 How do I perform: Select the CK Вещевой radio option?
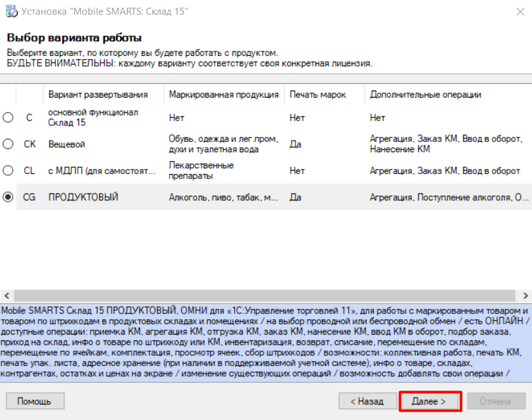pyautogui.click(x=8, y=144)
